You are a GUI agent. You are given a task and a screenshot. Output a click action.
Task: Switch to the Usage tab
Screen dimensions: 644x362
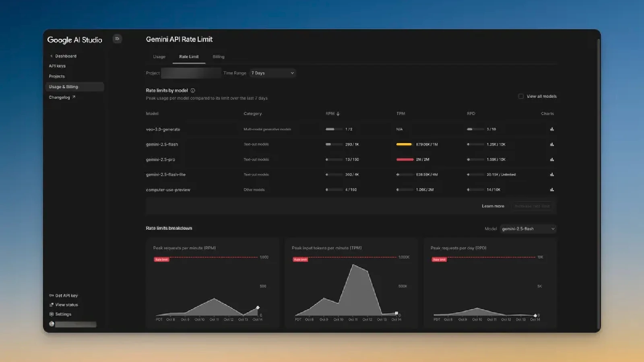(159, 57)
